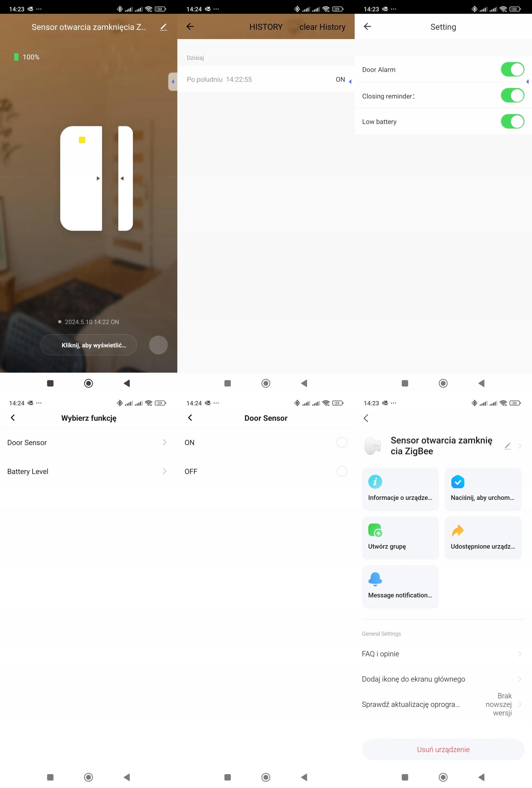Turn off the Closing reminder switch

coord(512,95)
